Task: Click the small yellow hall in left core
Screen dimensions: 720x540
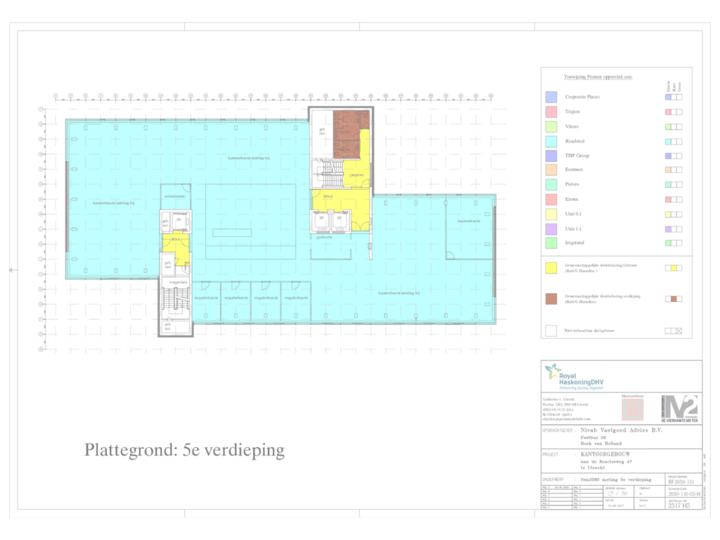Action: [x=174, y=242]
